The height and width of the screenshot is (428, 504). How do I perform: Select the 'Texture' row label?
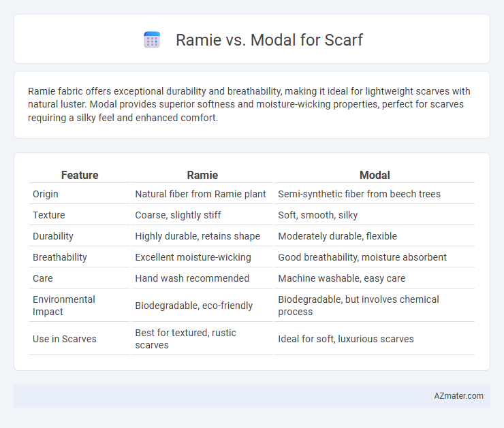coord(49,215)
